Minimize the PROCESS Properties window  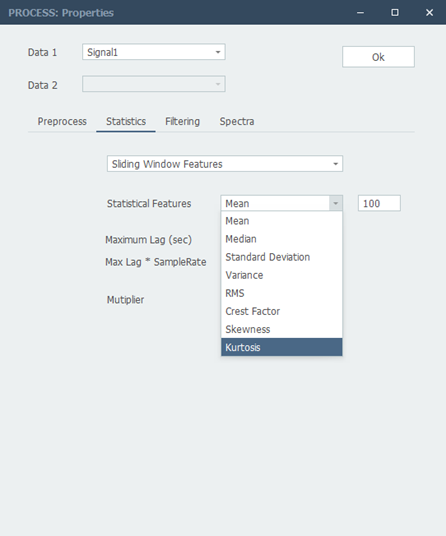point(360,13)
